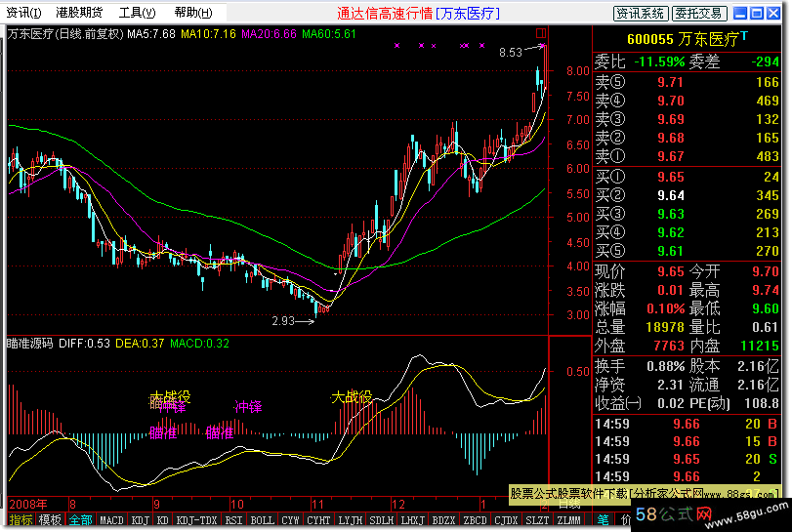Click the 总量 value 18978
Viewport: 792px width, 532px height.
point(665,327)
